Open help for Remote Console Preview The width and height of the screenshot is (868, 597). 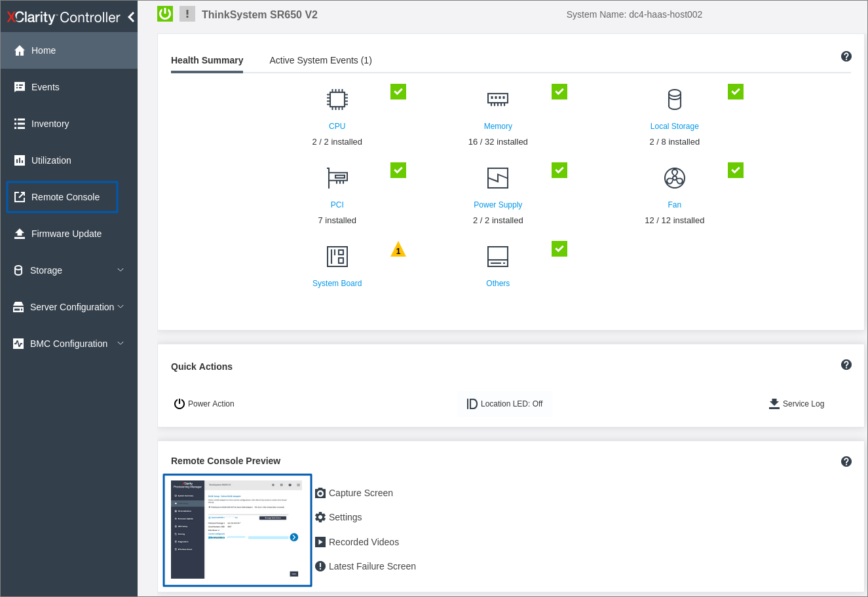[x=846, y=461]
